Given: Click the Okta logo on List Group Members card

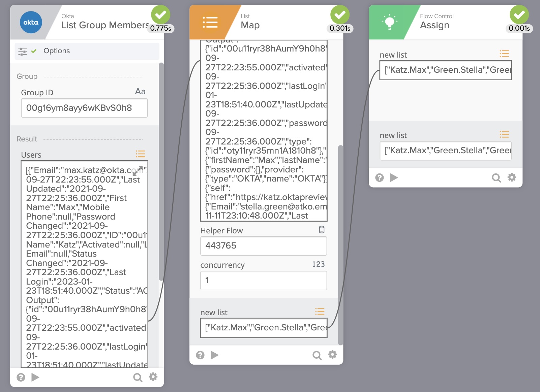Looking at the screenshot, I should [31, 23].
